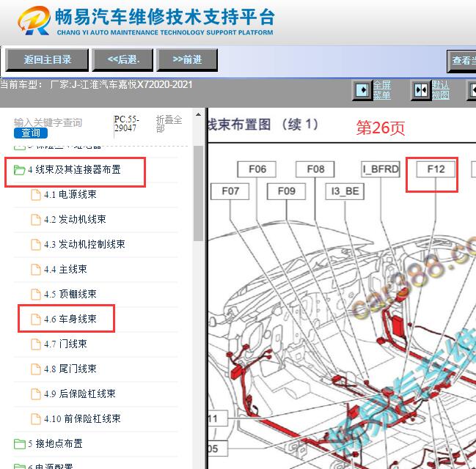Screen dimensions: 476x469
Task: Open the 全屏菜单 link
Action: point(382,90)
